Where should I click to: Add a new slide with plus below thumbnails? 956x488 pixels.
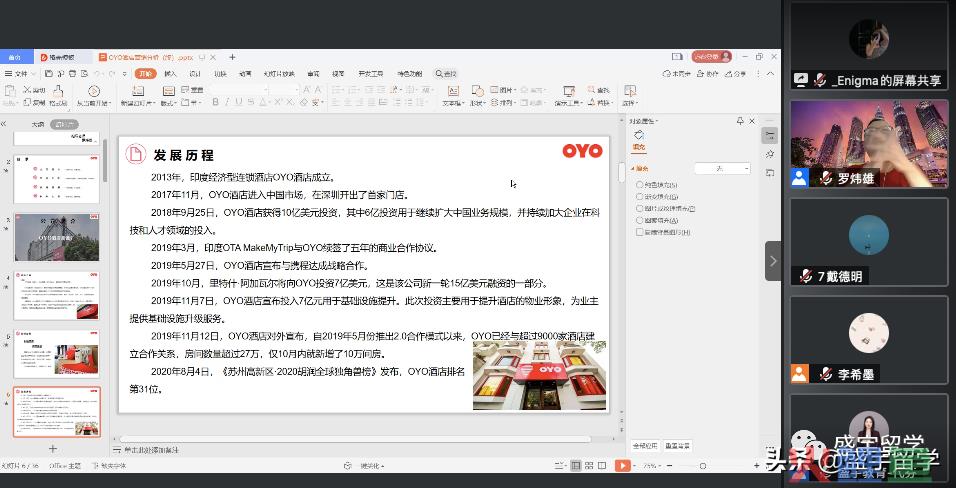[52, 448]
